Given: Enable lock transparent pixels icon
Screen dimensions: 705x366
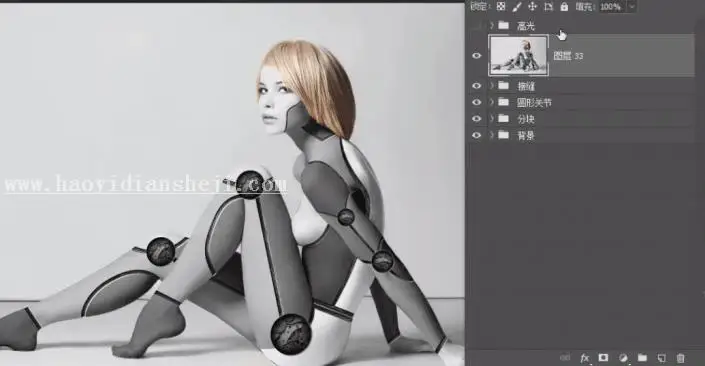Looking at the screenshot, I should pyautogui.click(x=501, y=6).
